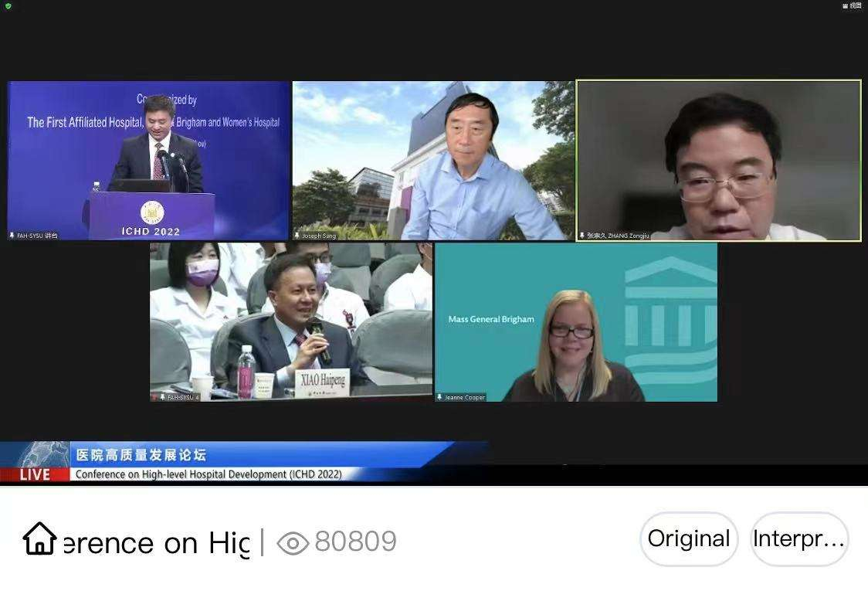This screenshot has height=591, width=868.
Task: Click the home icon
Action: [x=39, y=538]
